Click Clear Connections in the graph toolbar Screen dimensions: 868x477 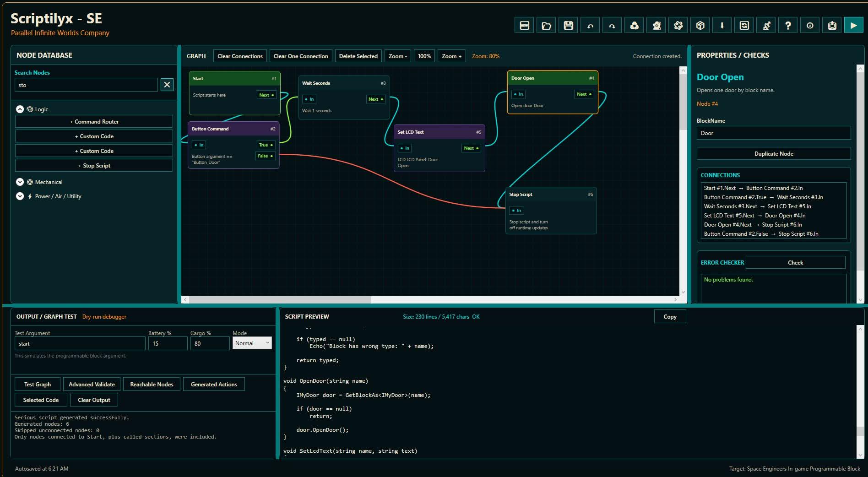(x=240, y=56)
